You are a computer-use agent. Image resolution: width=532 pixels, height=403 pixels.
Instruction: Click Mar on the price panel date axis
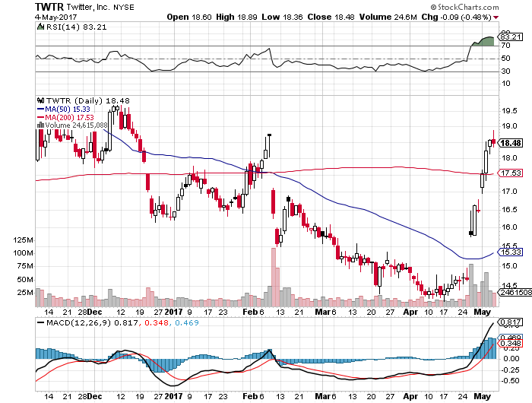[x=322, y=312]
